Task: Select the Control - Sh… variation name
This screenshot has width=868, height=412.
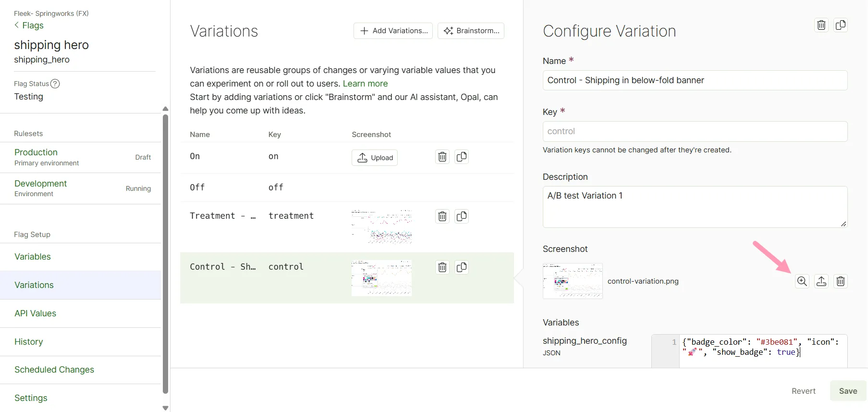Action: point(222,267)
